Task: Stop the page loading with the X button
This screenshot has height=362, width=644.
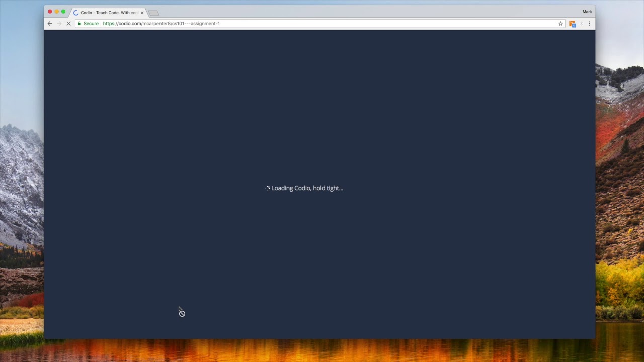Action: pyautogui.click(x=69, y=24)
